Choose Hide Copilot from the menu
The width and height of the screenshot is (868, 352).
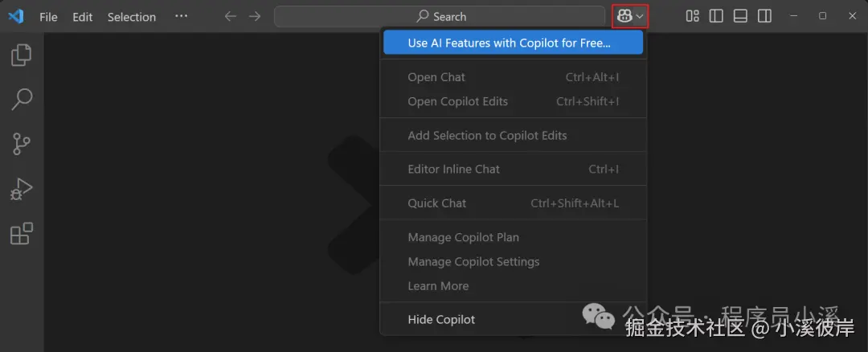point(441,319)
